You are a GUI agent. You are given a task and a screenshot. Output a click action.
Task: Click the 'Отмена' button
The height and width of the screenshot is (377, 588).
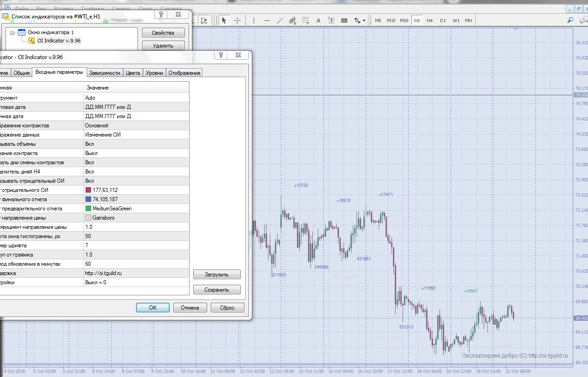[x=190, y=308]
